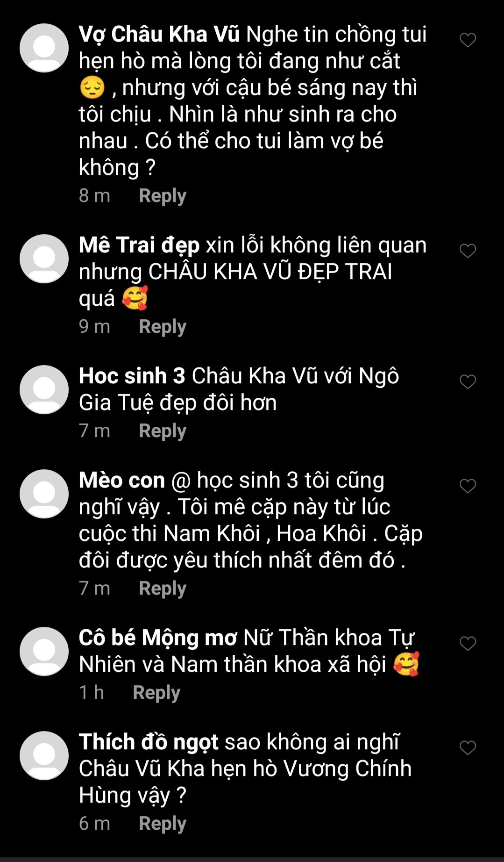Image resolution: width=504 pixels, height=862 pixels.
Task: Open the avatar of Vợ Châu Kha Vũ
Action: [44, 48]
